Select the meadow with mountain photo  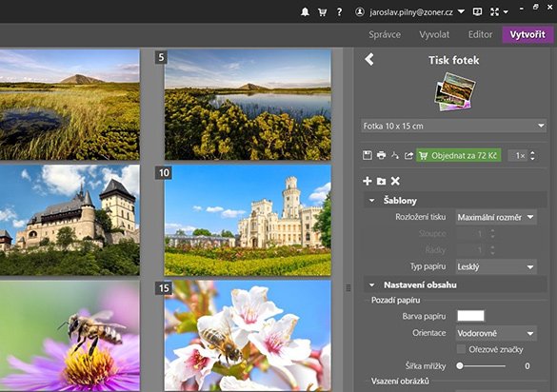(70, 105)
